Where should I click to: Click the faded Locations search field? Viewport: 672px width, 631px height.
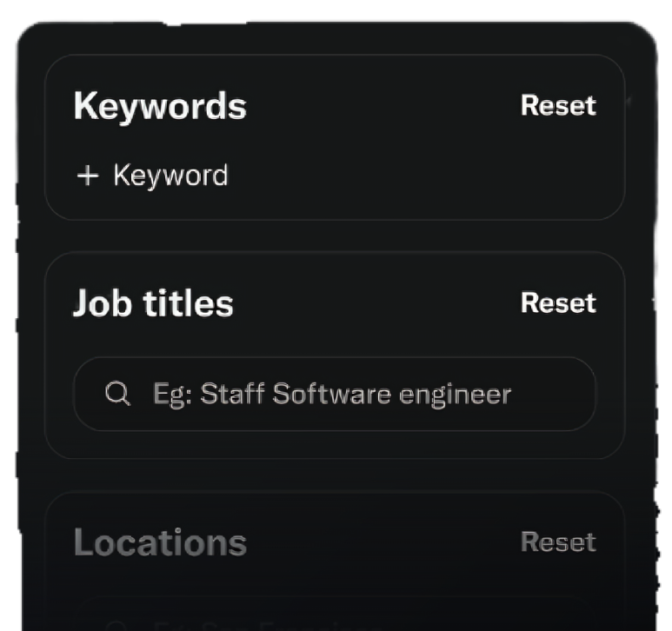pyautogui.click(x=334, y=619)
